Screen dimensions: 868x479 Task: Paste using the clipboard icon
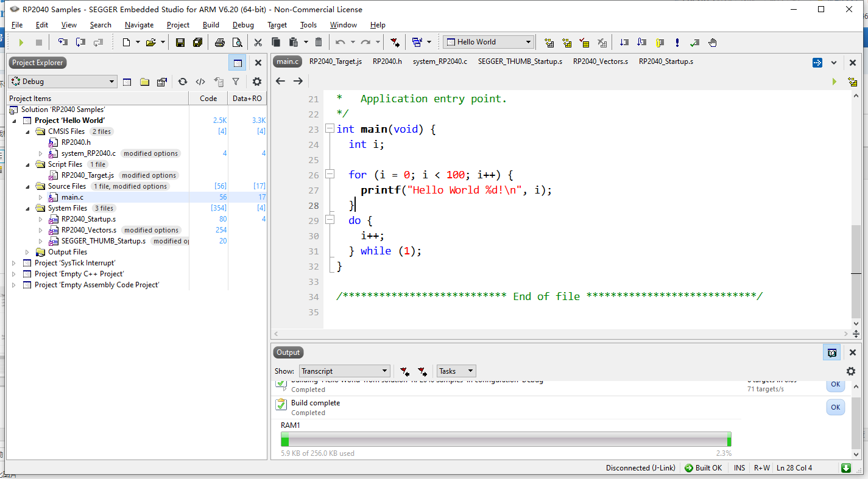[294, 42]
